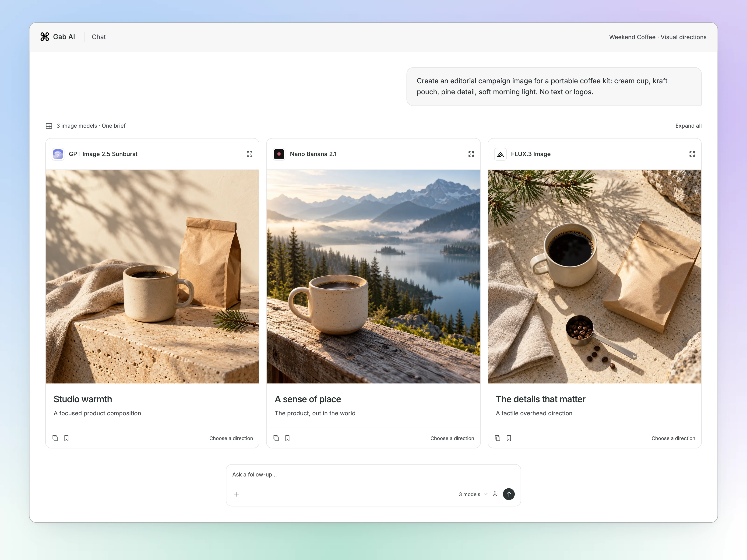
Task: Click the Weekend Coffee · Visual directions title
Action: 658,37
